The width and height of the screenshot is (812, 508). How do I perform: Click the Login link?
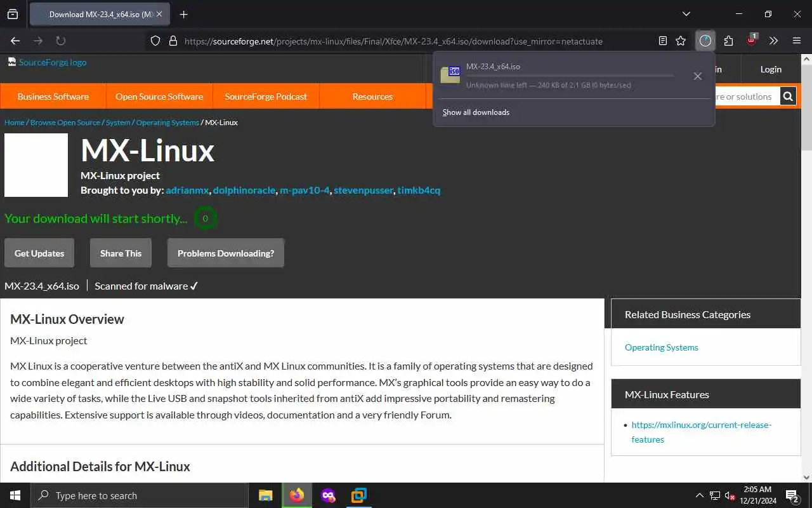click(771, 69)
